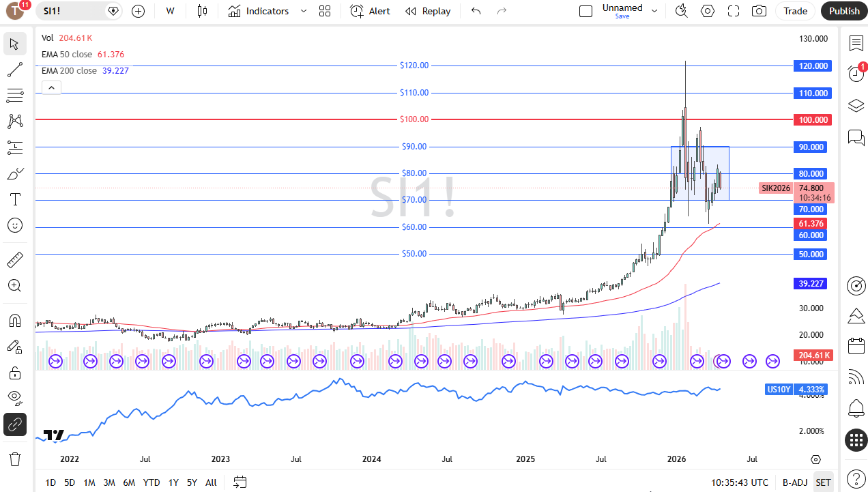Screen dimensions: 868x492
Task: Open the replay trading target icon
Action: point(856,285)
